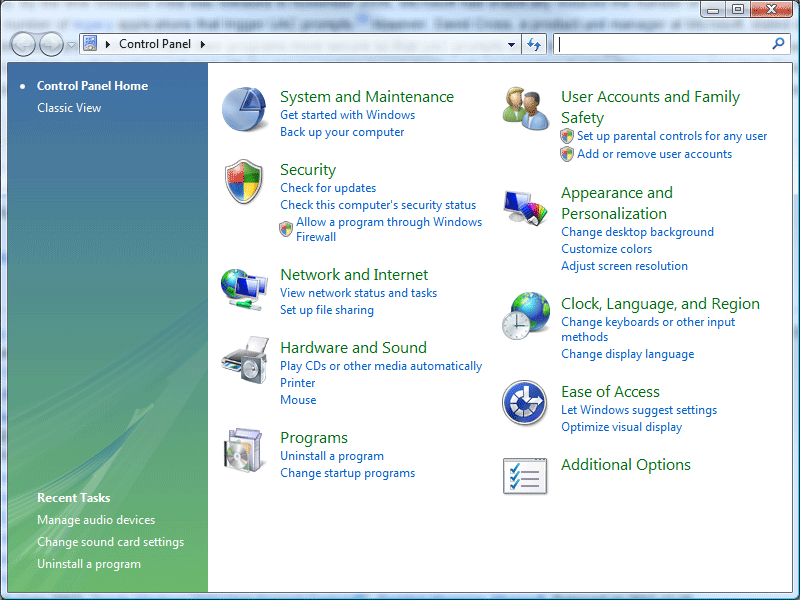Image resolution: width=800 pixels, height=600 pixels.
Task: Click shield icon beside parental controls link
Action: pyautogui.click(x=567, y=136)
